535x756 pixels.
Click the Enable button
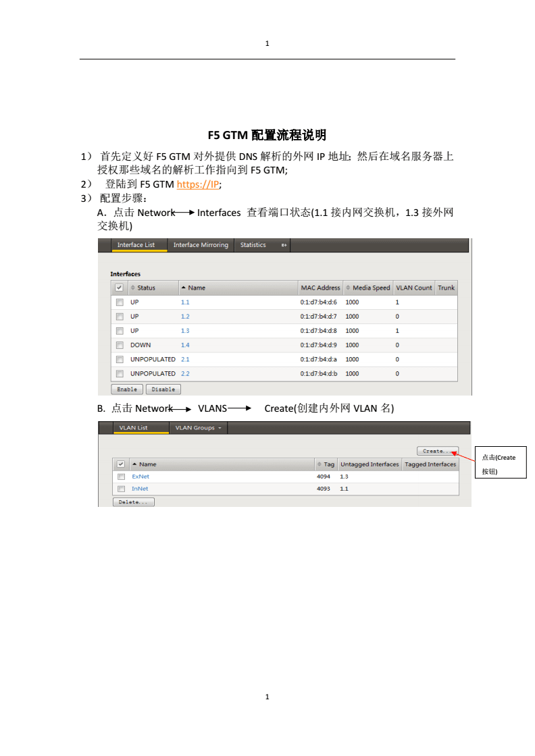[127, 389]
